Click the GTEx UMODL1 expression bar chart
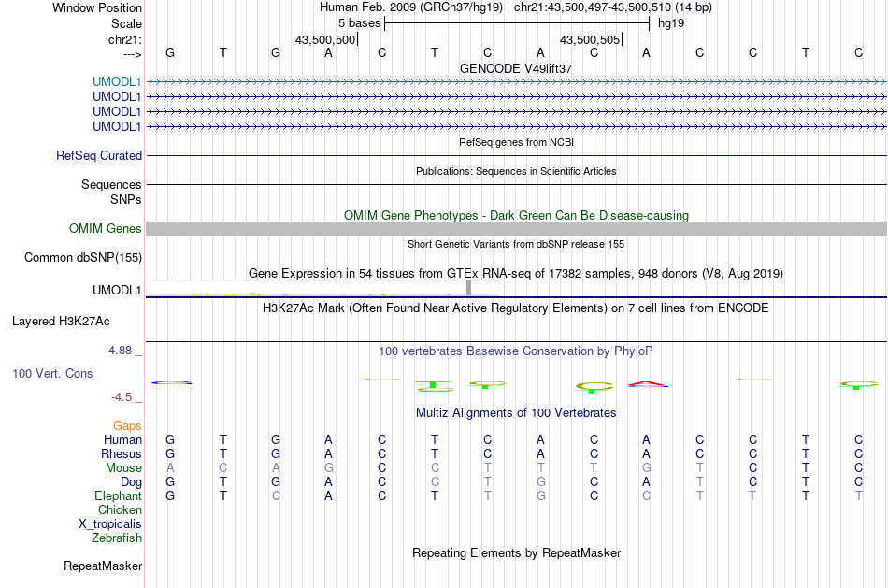The height and width of the screenshot is (588, 888). [322, 288]
